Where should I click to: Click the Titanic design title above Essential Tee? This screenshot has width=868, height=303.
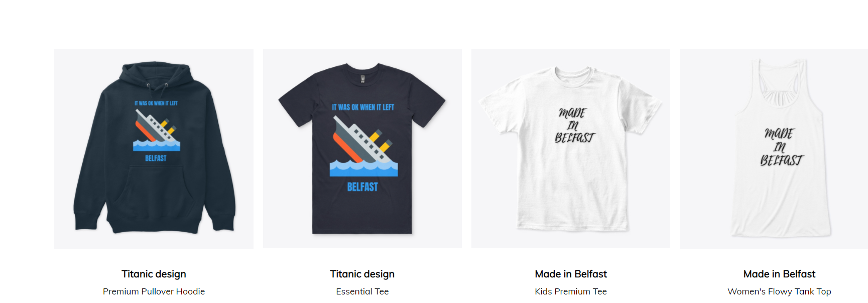click(362, 274)
